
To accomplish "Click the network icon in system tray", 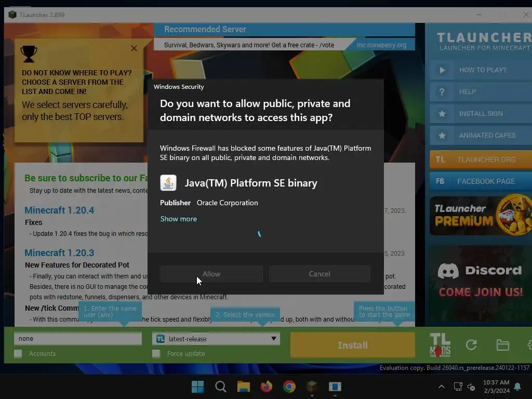I will point(458,387).
